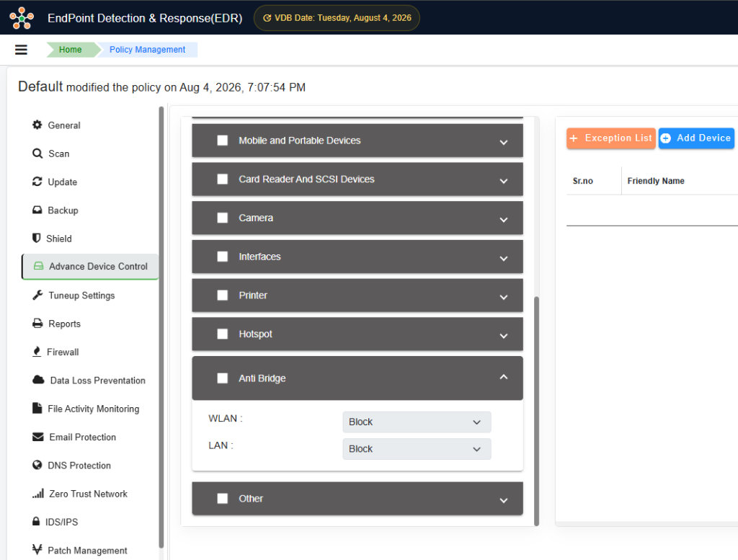
Task: Click the IDS/IPS padlock icon
Action: point(36,521)
